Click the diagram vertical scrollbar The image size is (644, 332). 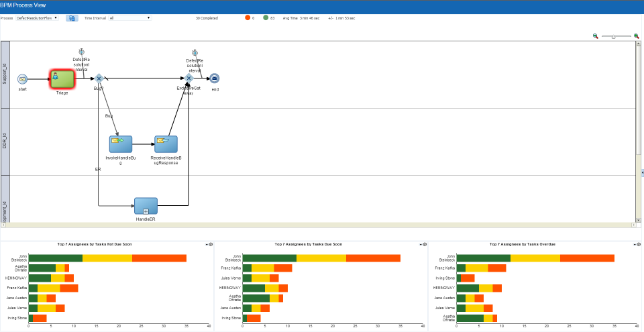pyautogui.click(x=638, y=132)
